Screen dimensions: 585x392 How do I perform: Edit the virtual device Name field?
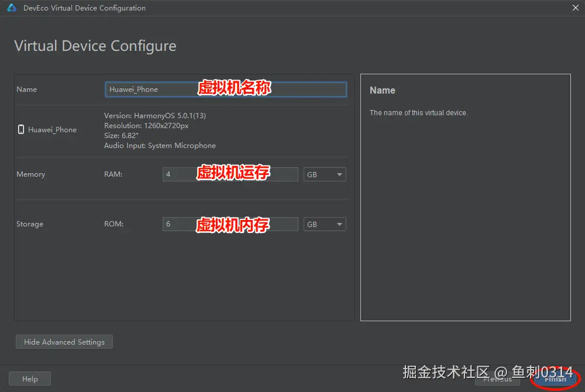pyautogui.click(x=226, y=90)
